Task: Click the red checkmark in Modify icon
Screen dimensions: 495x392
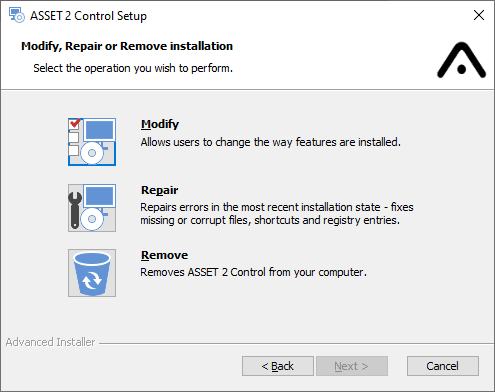Action: 75,123
